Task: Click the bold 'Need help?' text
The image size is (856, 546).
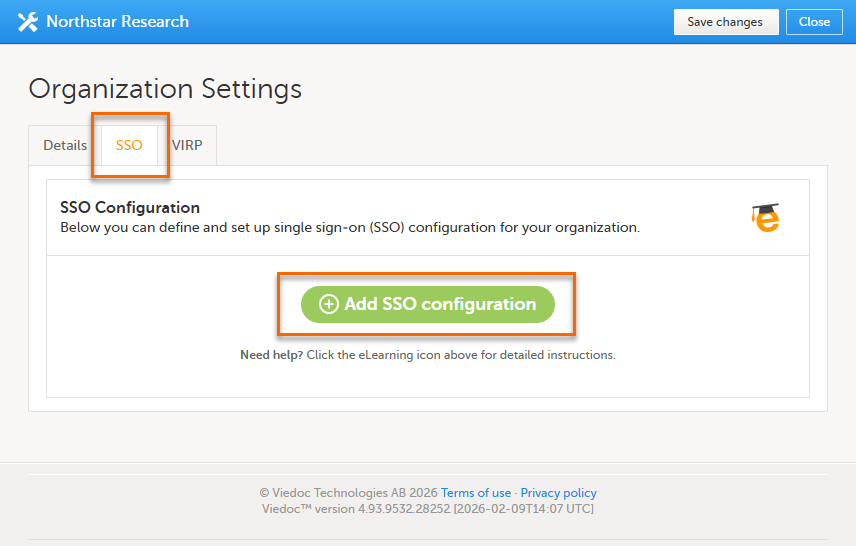Action: pos(271,355)
